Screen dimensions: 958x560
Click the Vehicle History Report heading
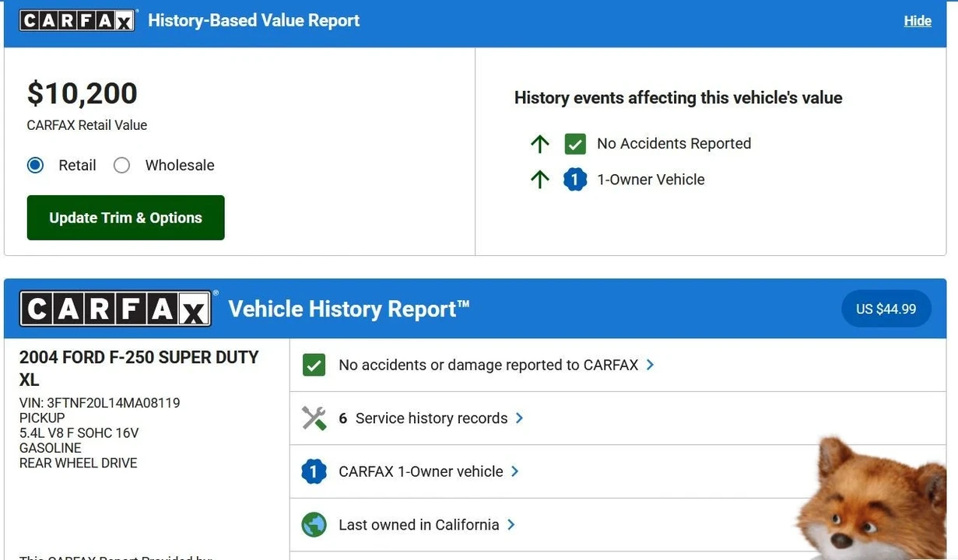pos(349,309)
